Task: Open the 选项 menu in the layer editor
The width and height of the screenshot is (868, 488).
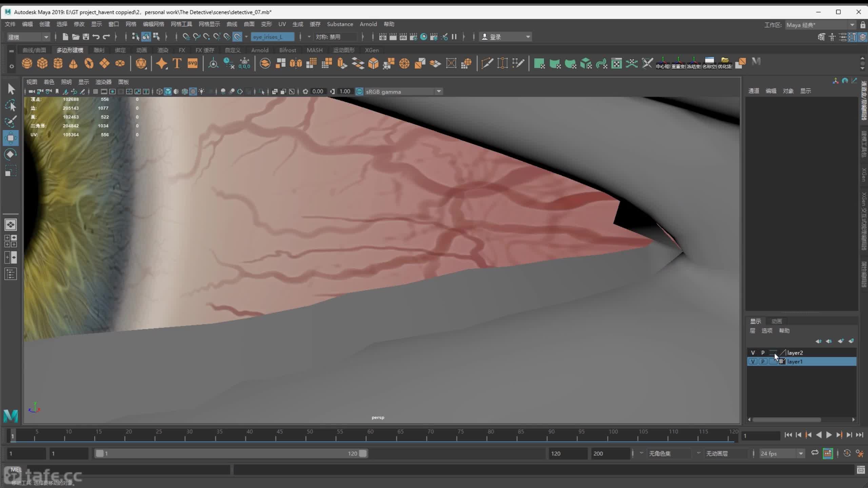Action: click(x=767, y=330)
